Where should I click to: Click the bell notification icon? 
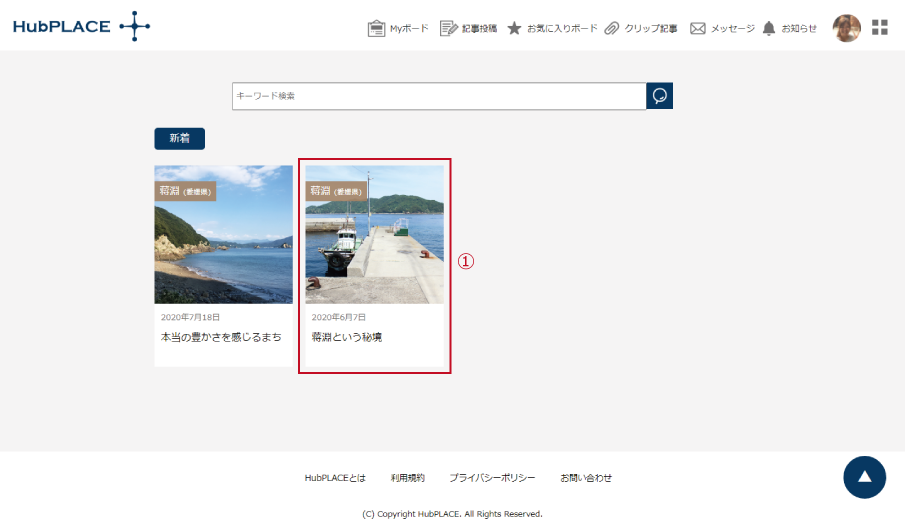click(x=769, y=28)
